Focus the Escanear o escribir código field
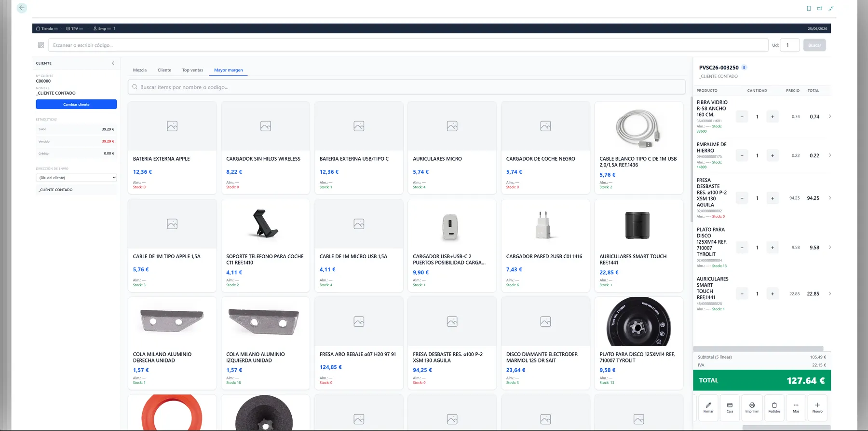The height and width of the screenshot is (431, 868). pos(408,45)
